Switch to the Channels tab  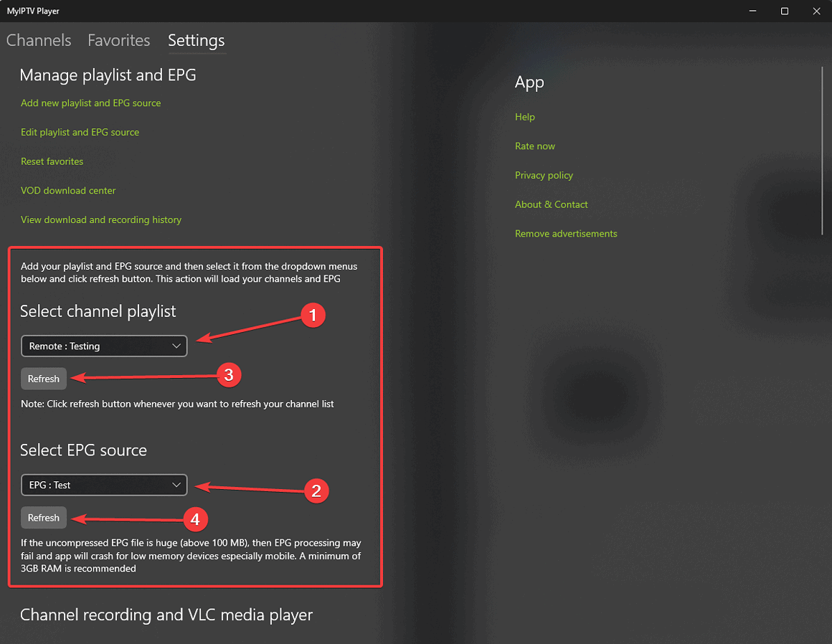(x=39, y=40)
